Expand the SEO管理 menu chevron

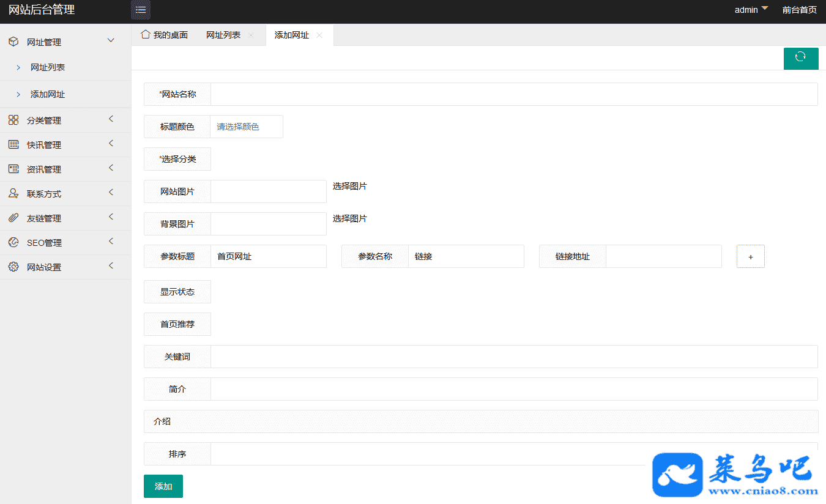[111, 242]
